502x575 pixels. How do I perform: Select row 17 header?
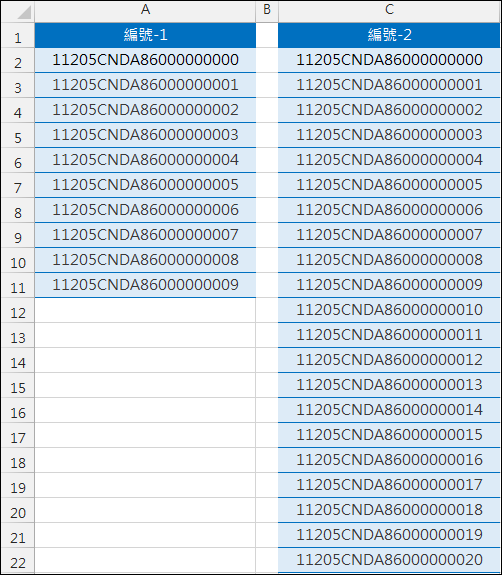18,435
